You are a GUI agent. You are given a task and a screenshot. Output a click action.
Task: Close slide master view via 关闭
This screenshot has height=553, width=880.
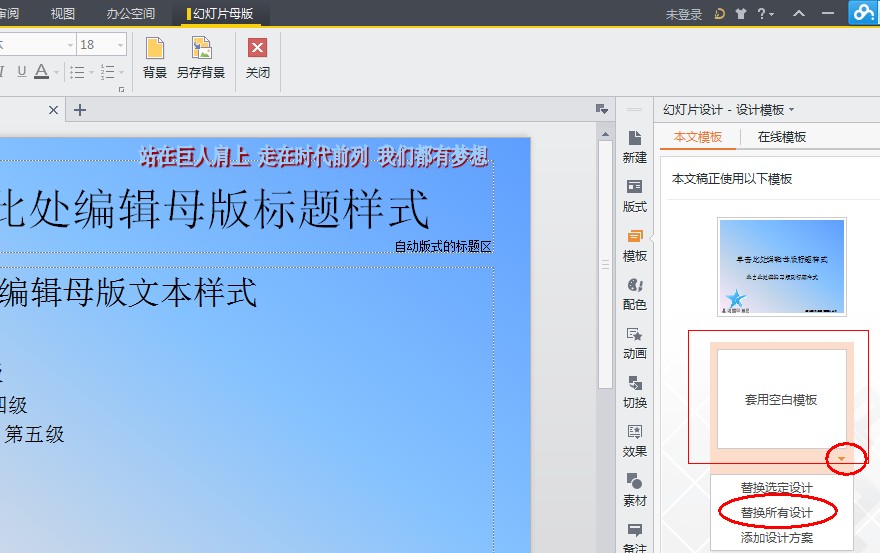click(258, 58)
